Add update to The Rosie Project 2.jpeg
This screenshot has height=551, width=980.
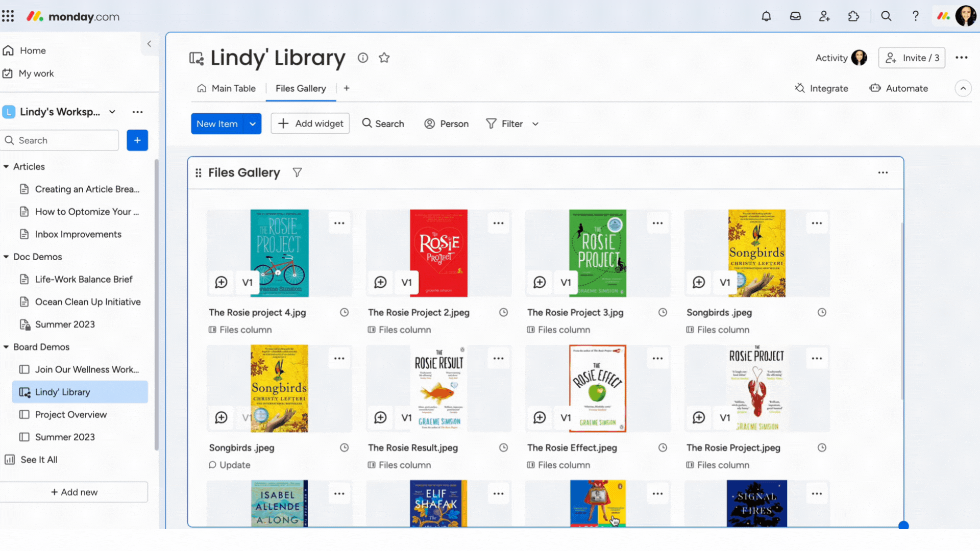click(x=380, y=282)
